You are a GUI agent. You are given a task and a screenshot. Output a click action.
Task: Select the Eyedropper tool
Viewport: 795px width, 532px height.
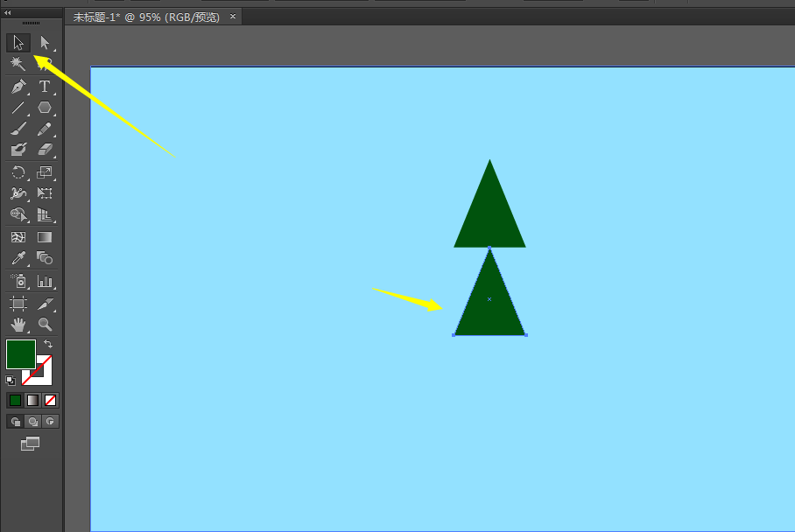(18, 258)
